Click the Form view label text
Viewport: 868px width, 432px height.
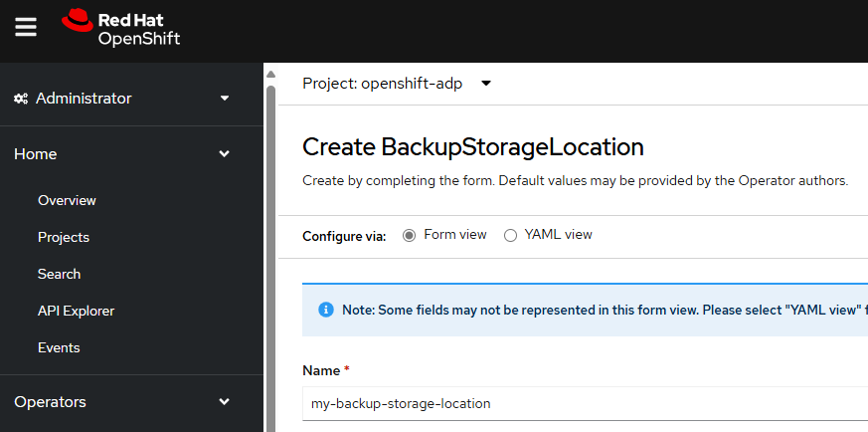(455, 235)
